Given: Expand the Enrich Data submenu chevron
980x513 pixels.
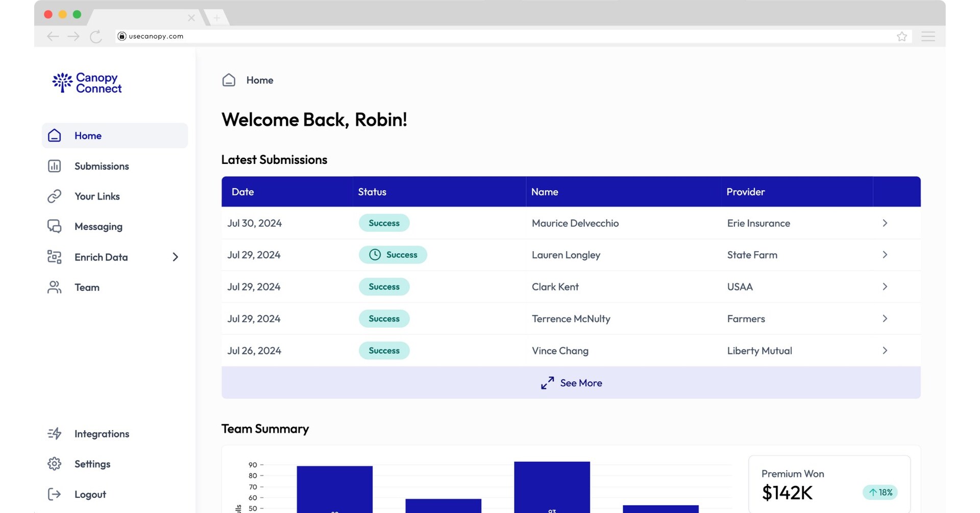Looking at the screenshot, I should 175,257.
